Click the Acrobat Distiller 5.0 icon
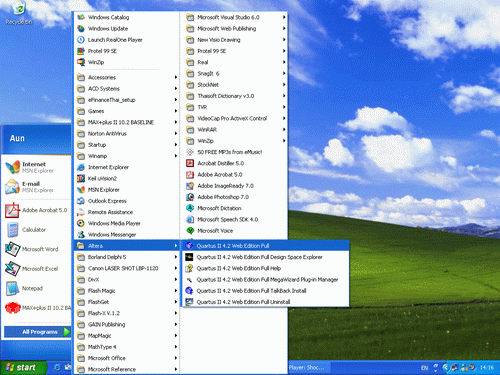This screenshot has width=500, height=375. (190, 163)
